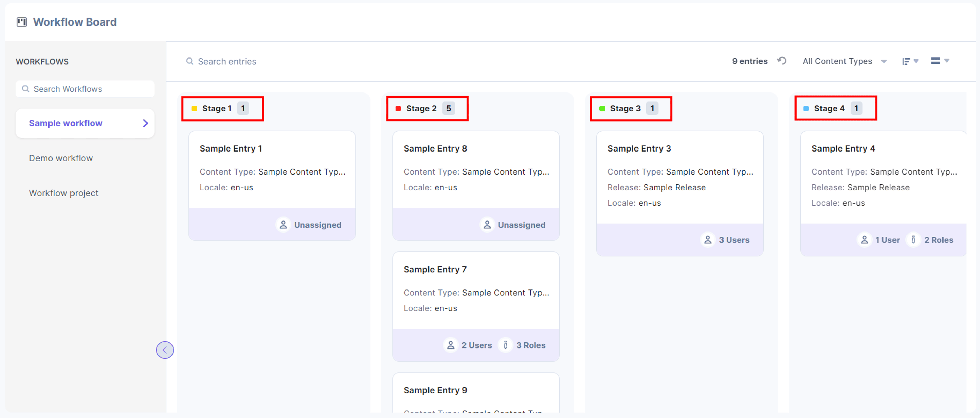Open Sample Entry 7 card title
Image resolution: width=980 pixels, height=418 pixels.
[x=435, y=269]
